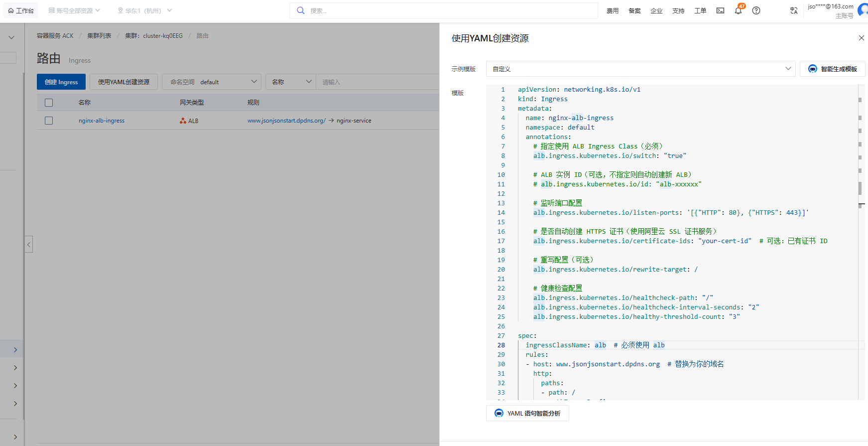This screenshot has width=868, height=446.
Task: Click the help question mark icon
Action: pyautogui.click(x=756, y=10)
